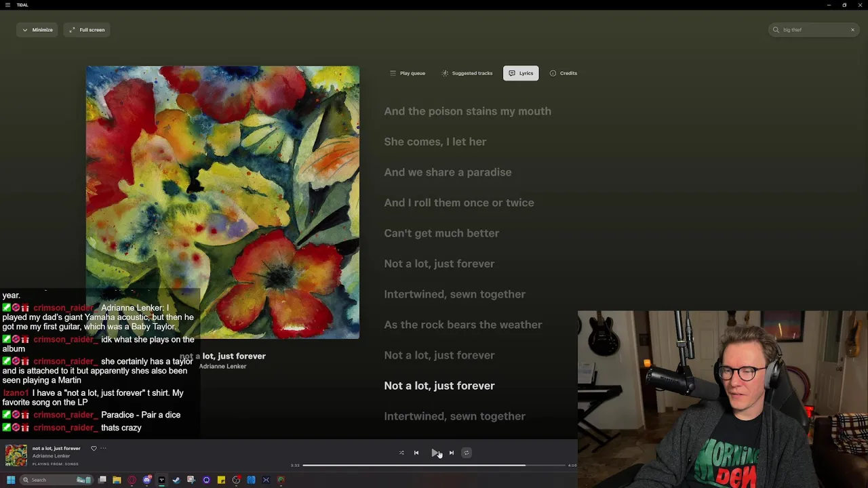Click the search field containing 'big thief'
Viewport: 868px width, 488px height.
814,30
